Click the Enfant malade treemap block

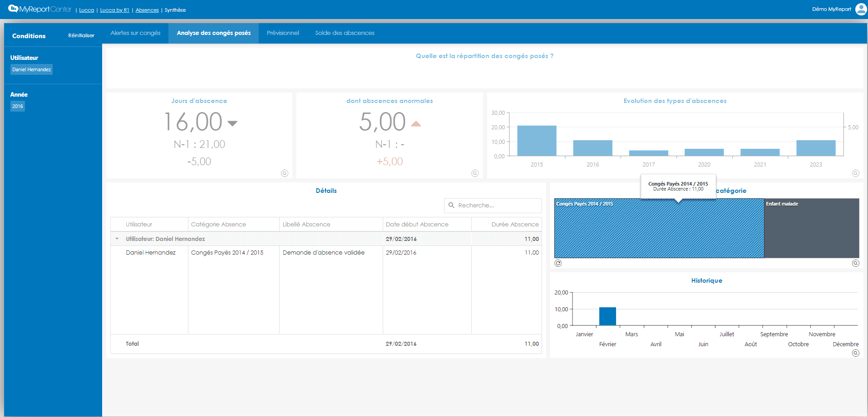[811, 229]
